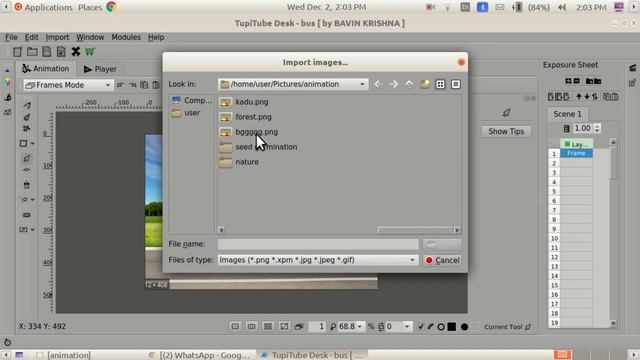The width and height of the screenshot is (640, 360).
Task: Select the Scene 1 tab
Action: 567,114
